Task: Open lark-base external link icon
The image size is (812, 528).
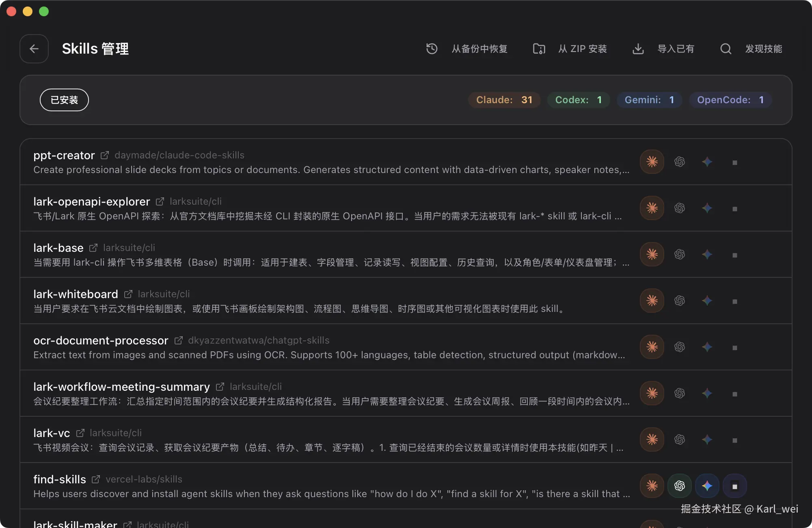Action: click(x=93, y=248)
